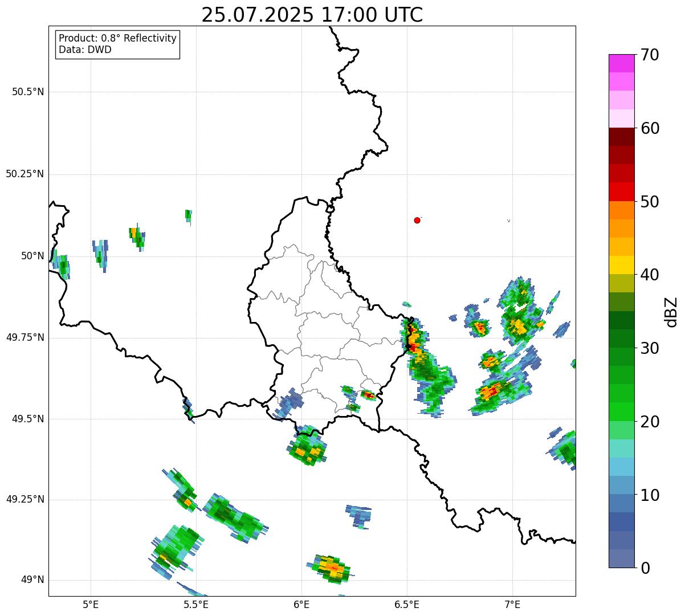The image size is (685, 616).
Task: Click the "49.5°N" latitude label
Action: 28,419
